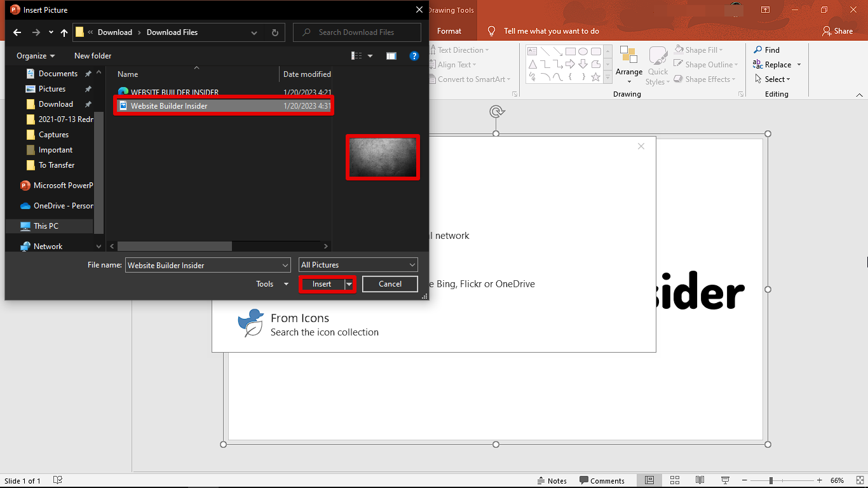
Task: Start Slide Show from status bar
Action: 725,480
